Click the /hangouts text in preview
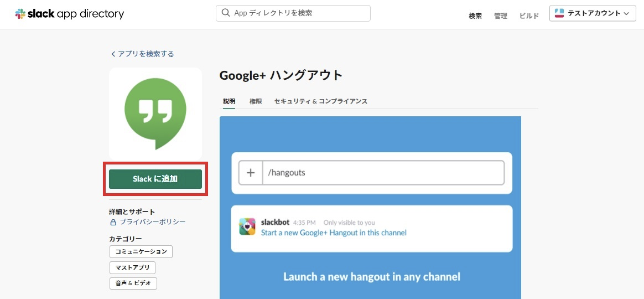The width and height of the screenshot is (644, 299). click(287, 173)
